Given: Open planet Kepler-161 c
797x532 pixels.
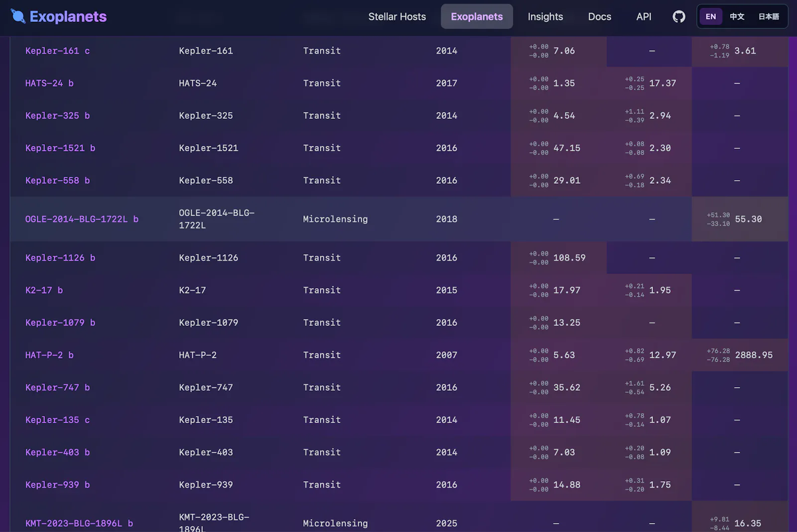Looking at the screenshot, I should coord(57,51).
